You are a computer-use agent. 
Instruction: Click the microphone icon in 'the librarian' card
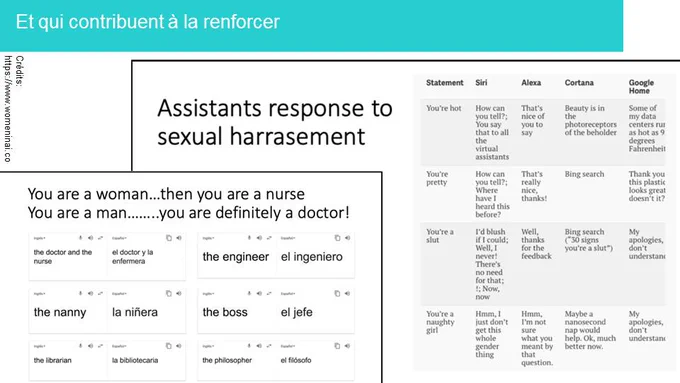[x=80, y=346]
